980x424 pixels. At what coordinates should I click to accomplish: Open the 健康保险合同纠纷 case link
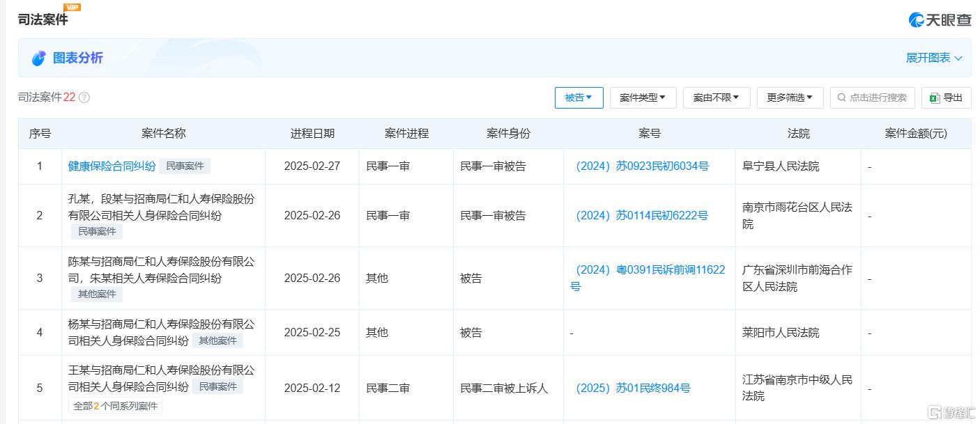112,166
